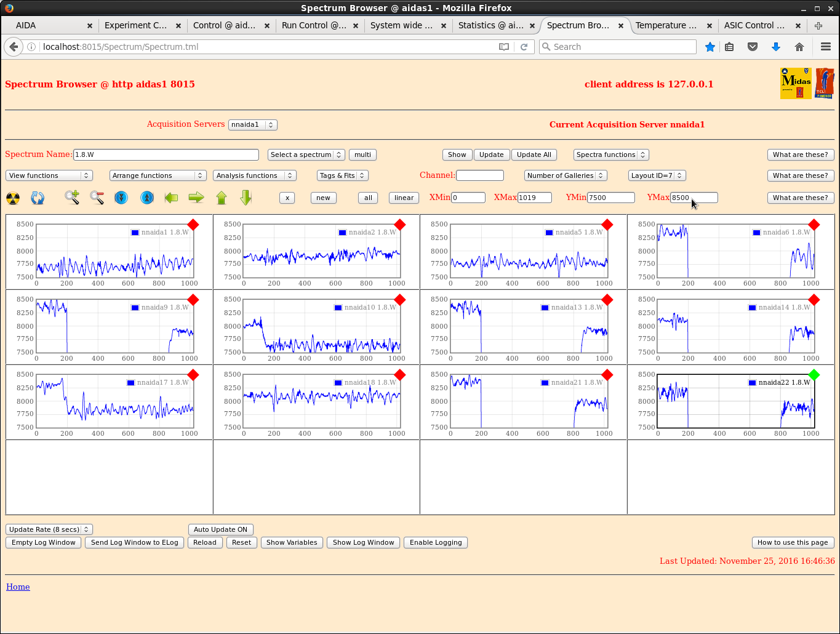The image size is (840, 634).
Task: Close the Spectrum Browser tab
Action: (x=621, y=26)
